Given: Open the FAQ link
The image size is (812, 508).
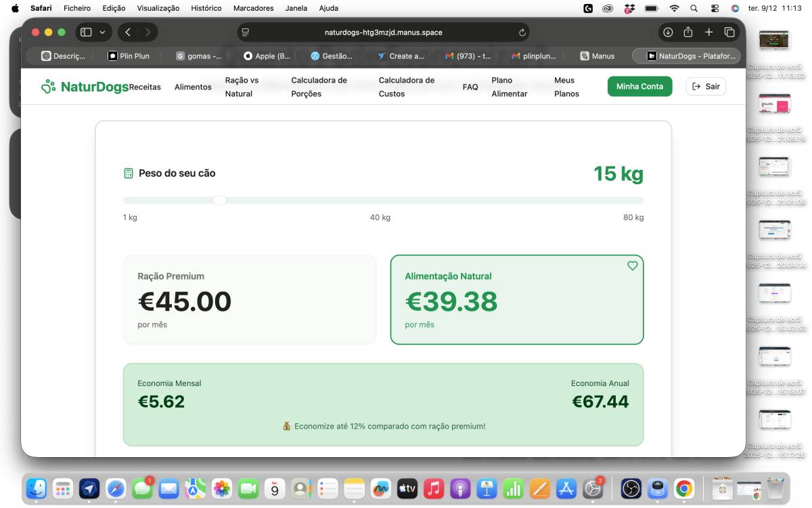Looking at the screenshot, I should 470,87.
